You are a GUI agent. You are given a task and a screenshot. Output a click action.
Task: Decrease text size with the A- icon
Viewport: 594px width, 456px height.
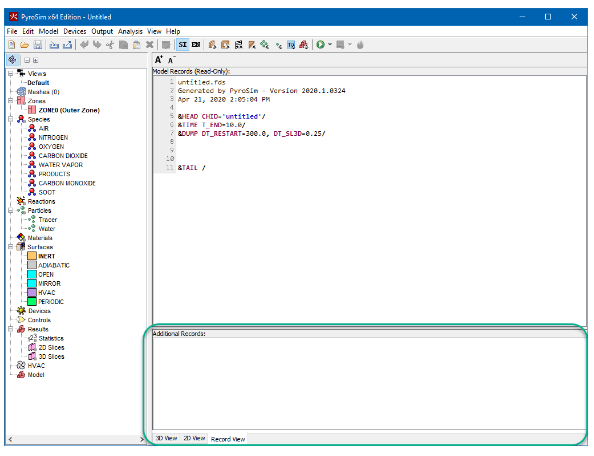[172, 60]
